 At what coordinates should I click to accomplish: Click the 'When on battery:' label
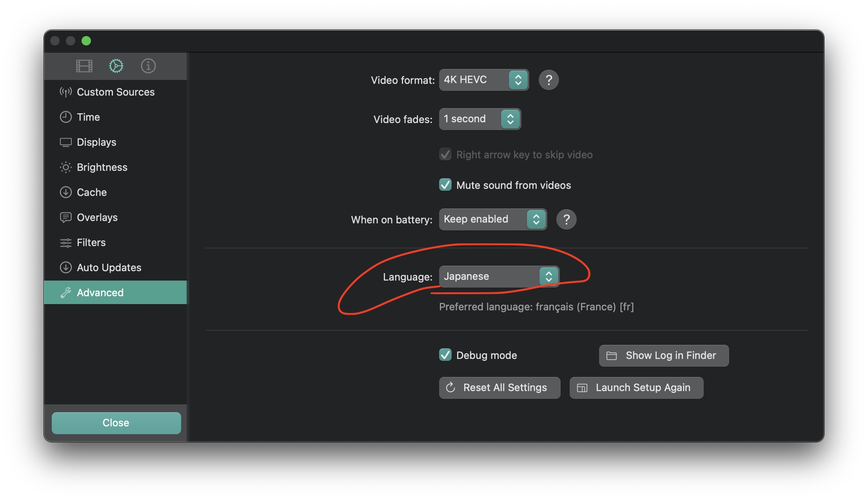(x=391, y=220)
